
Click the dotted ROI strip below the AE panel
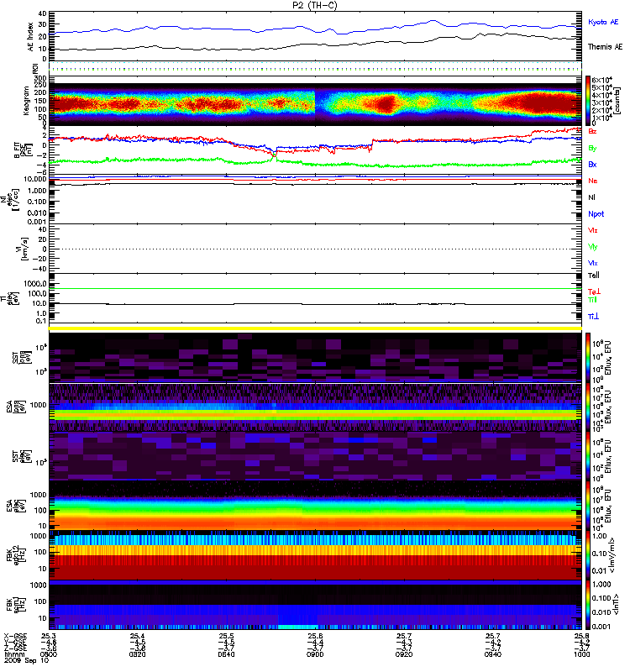coord(315,66)
